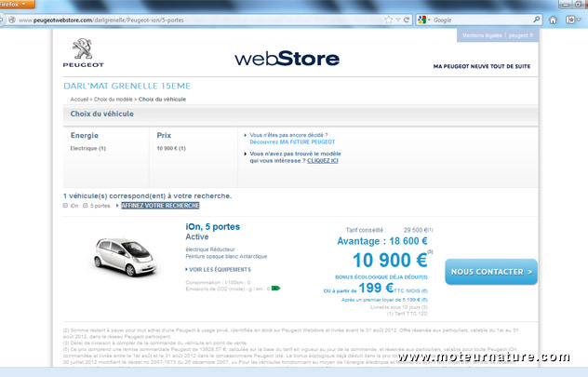Click DARL'MAT GRENELLE 15EME heading

pyautogui.click(x=127, y=87)
